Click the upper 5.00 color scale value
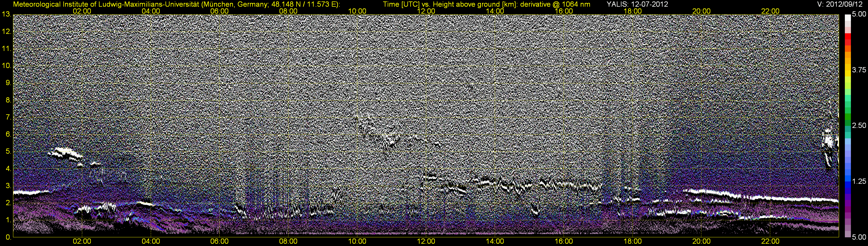This screenshot has width=868, height=246. [x=859, y=14]
